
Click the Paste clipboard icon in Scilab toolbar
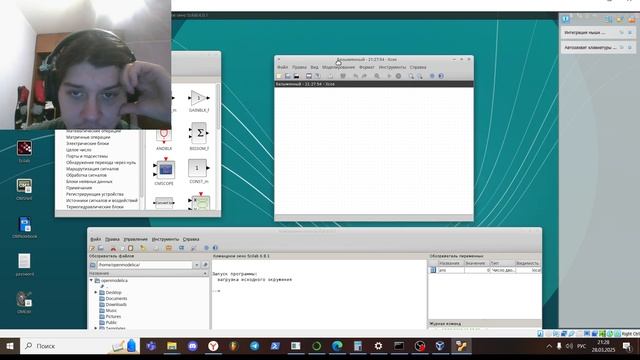[131, 248]
